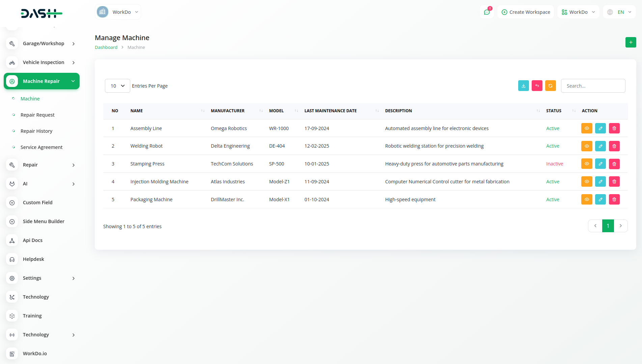Show the Packaging Machine details via eye icon
Screen dimensions: 642x364
point(587,200)
